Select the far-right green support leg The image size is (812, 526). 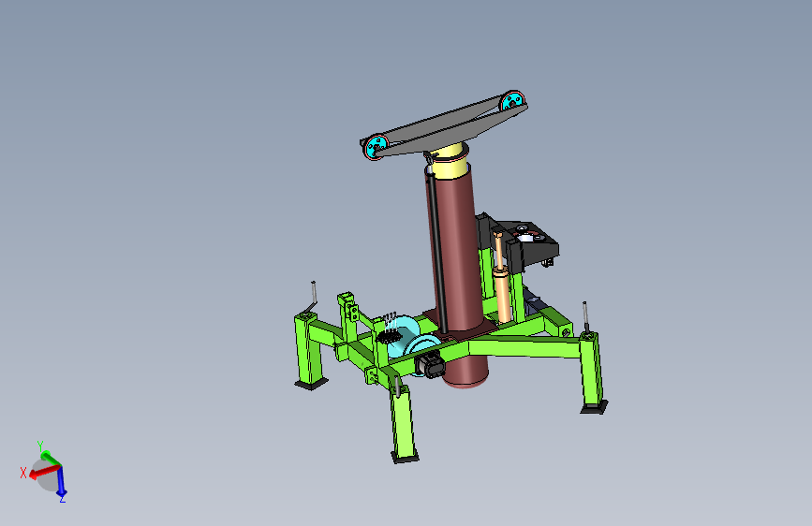[591, 369]
